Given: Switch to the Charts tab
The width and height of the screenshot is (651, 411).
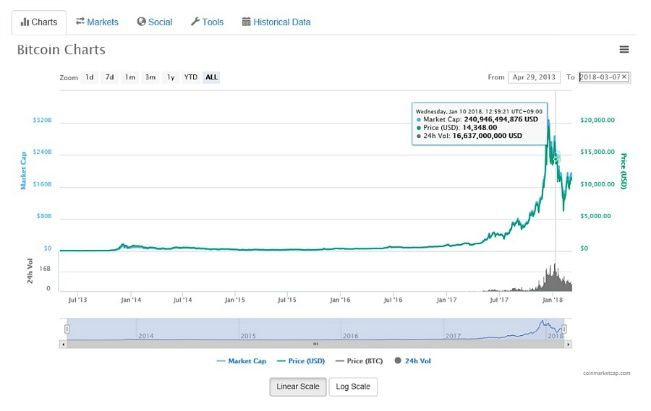Looking at the screenshot, I should pos(39,22).
